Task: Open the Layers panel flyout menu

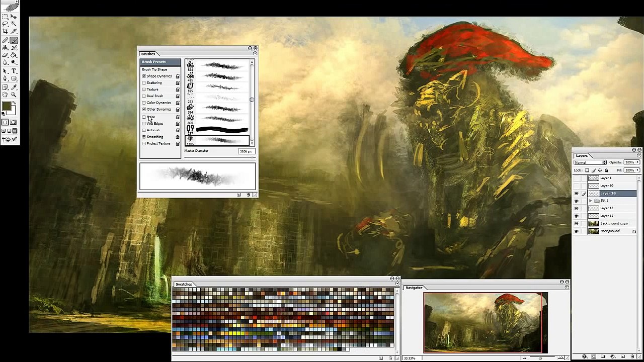Action: (639, 155)
